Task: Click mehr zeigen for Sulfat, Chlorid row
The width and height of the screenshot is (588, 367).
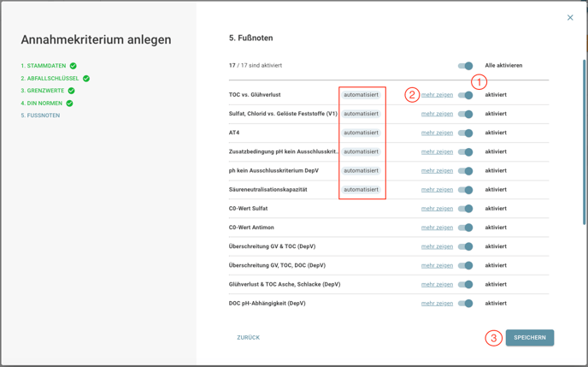Action: 437,114
